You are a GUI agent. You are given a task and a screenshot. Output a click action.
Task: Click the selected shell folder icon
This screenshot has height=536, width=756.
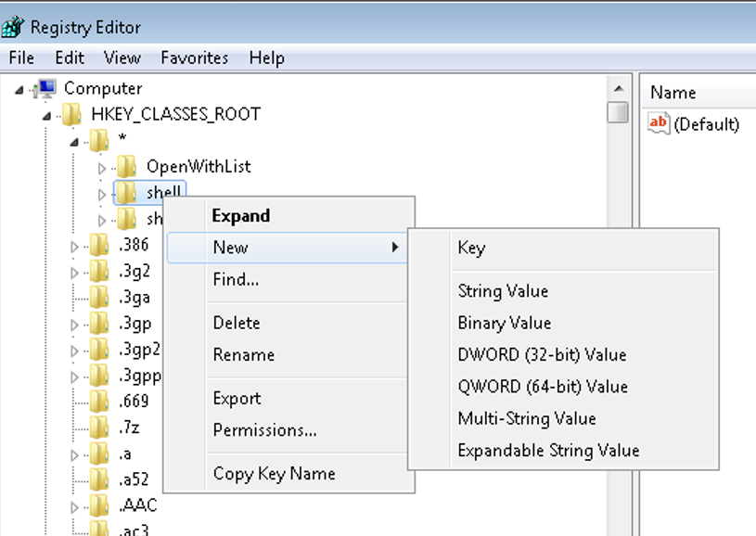(x=127, y=193)
